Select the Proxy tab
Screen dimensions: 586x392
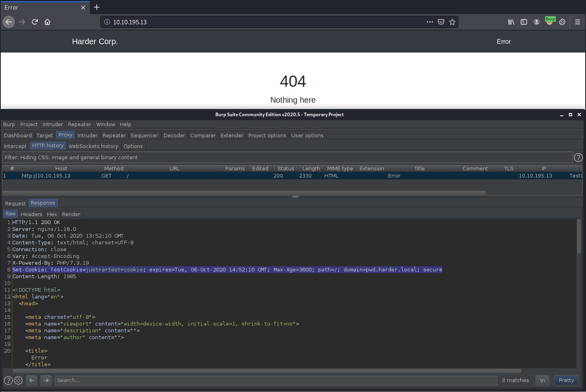[x=65, y=135]
